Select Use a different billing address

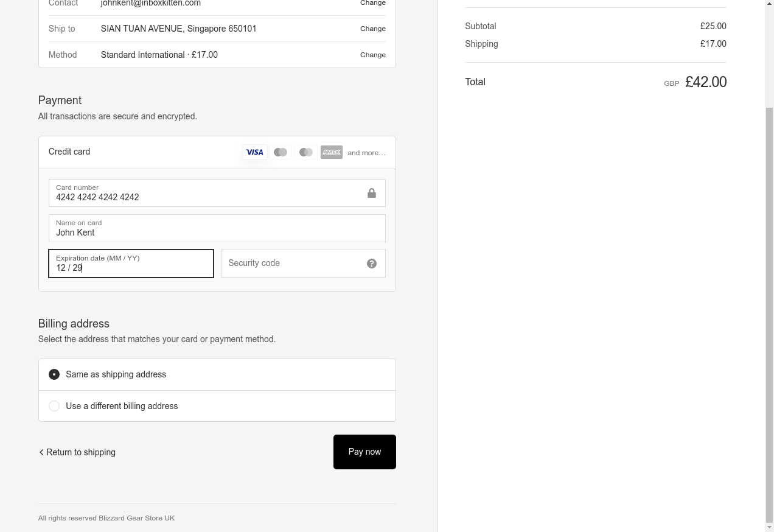(217, 406)
